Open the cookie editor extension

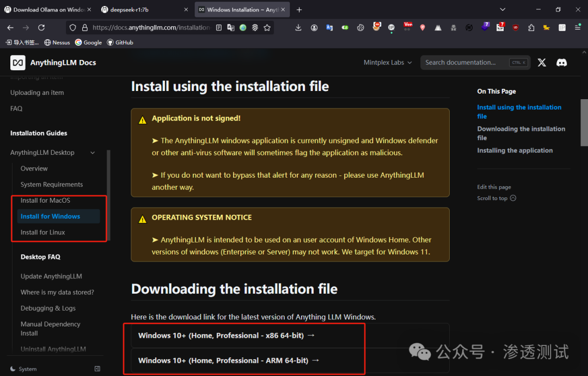point(360,27)
